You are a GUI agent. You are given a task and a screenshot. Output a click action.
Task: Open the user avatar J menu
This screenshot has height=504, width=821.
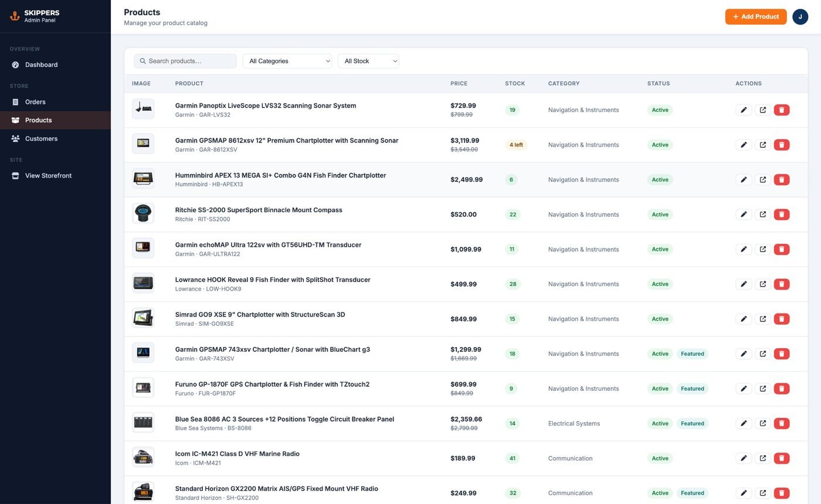[800, 16]
